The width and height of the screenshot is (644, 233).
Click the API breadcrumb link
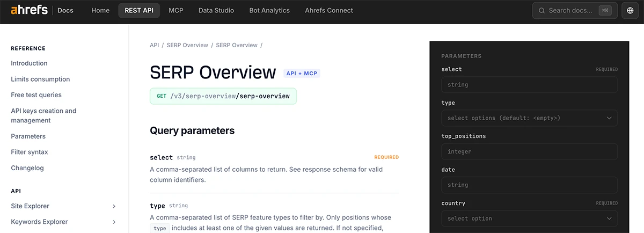point(155,45)
